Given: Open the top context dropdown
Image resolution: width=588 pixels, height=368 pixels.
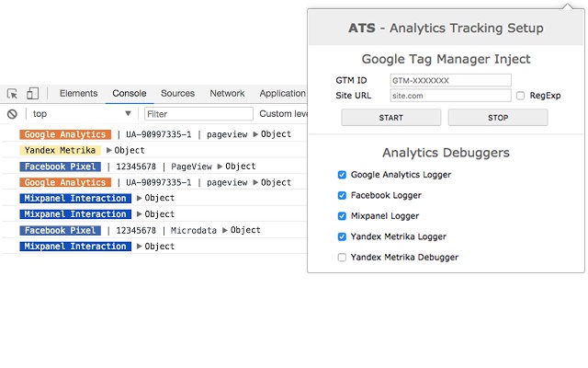Looking at the screenshot, I should coord(82,114).
